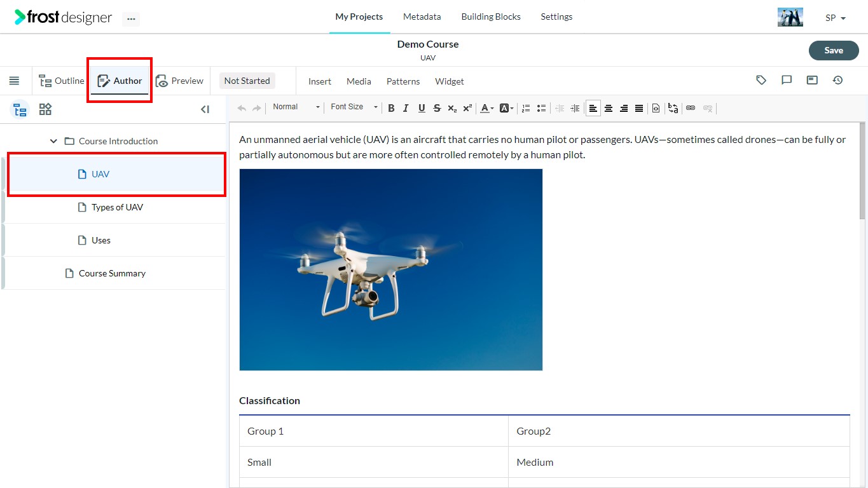Screen dimensions: 868x488
Task: Switch to Outline view
Action: pos(62,81)
